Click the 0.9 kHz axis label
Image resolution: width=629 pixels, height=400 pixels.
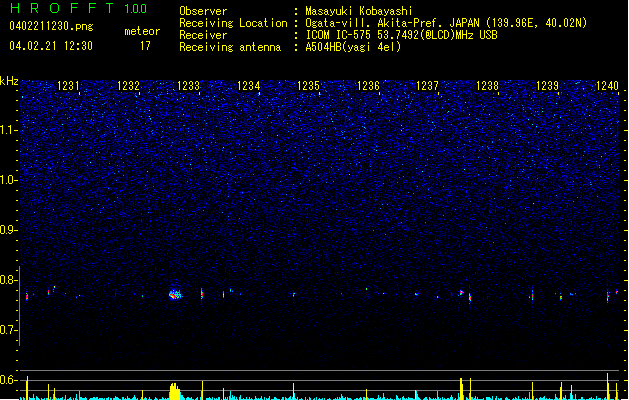(x=9, y=230)
